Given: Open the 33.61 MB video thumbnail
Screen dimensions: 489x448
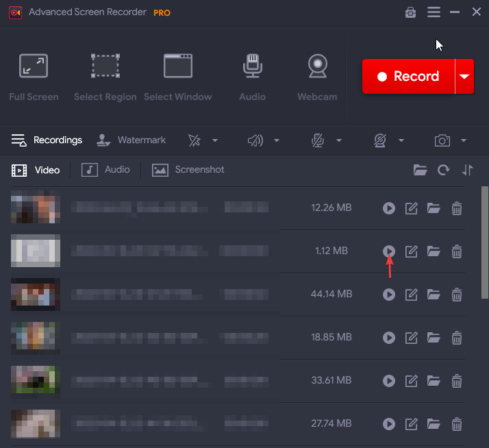Looking at the screenshot, I should tap(36, 380).
